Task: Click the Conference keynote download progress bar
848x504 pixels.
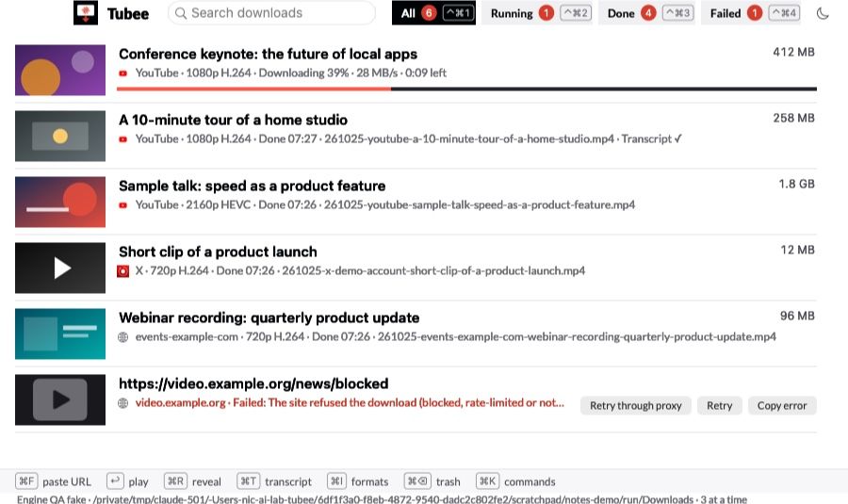Action: click(x=466, y=89)
